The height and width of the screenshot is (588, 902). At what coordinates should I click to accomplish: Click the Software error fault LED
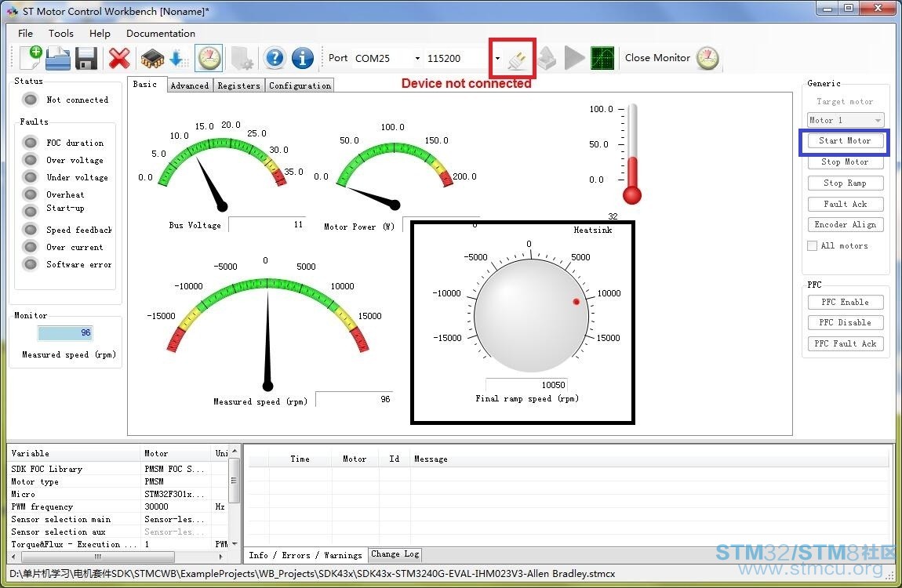click(31, 264)
